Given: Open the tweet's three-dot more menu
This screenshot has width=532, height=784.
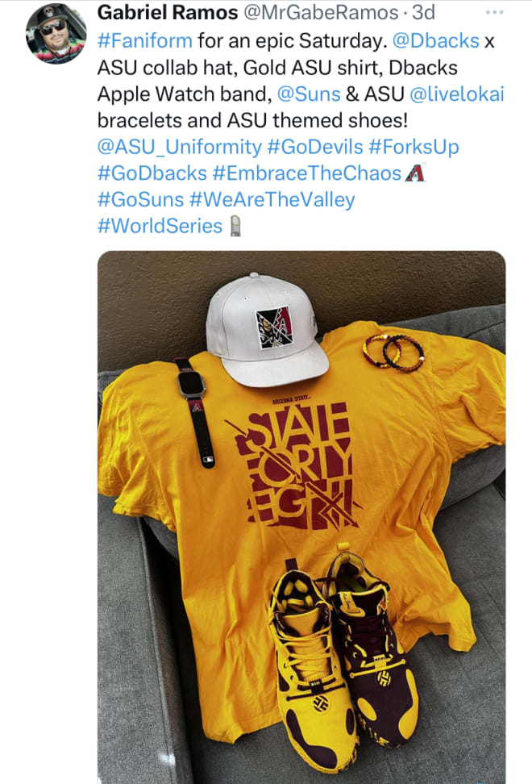Looking at the screenshot, I should click(495, 12).
